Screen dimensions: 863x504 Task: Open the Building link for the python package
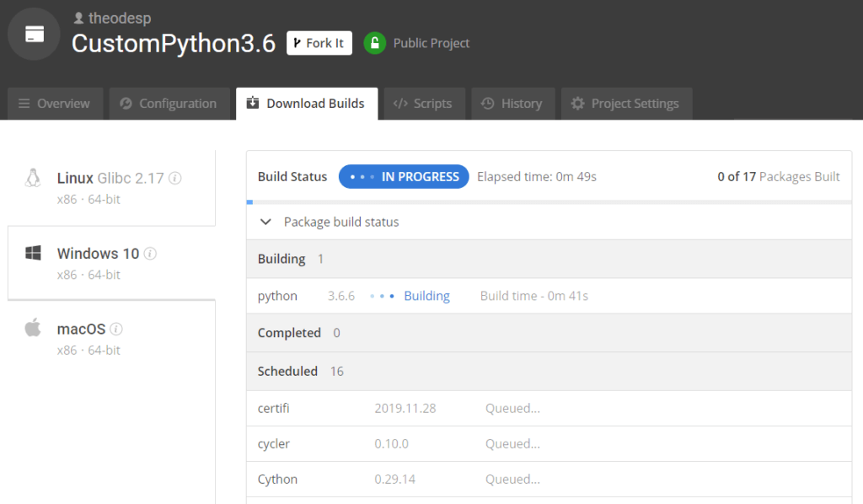pos(426,295)
